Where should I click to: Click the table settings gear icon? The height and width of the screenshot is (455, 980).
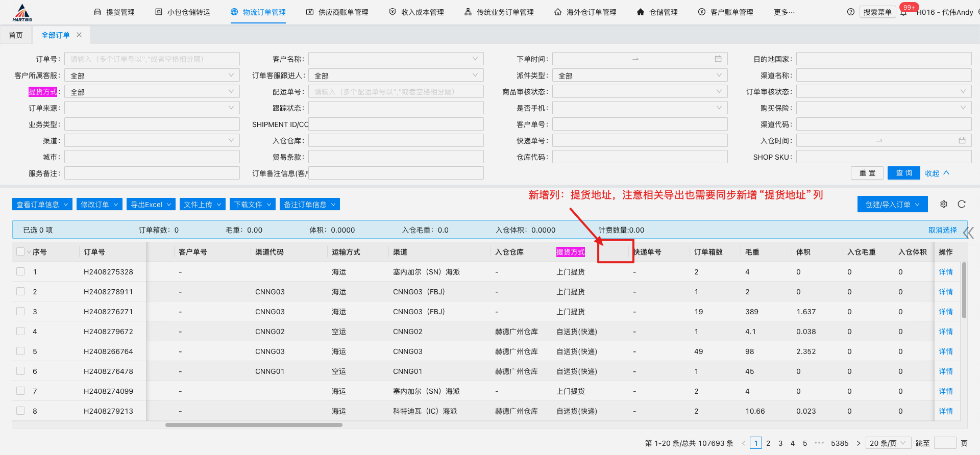pyautogui.click(x=944, y=204)
